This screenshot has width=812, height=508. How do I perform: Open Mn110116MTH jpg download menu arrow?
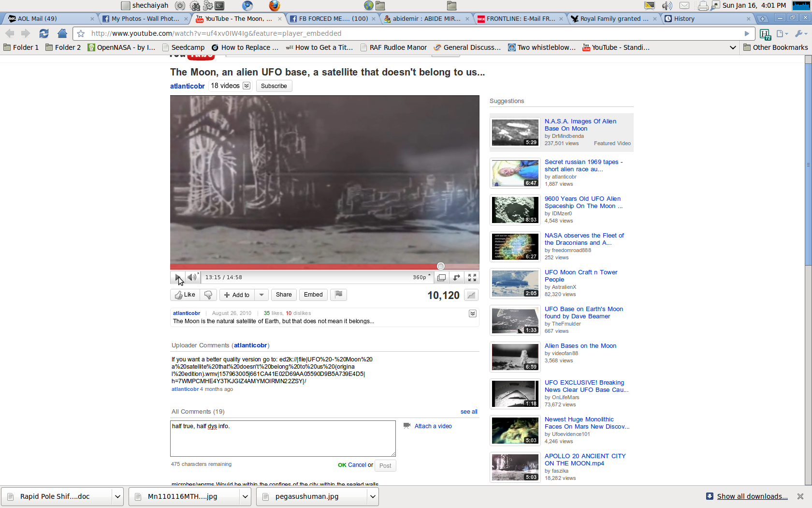245,497
